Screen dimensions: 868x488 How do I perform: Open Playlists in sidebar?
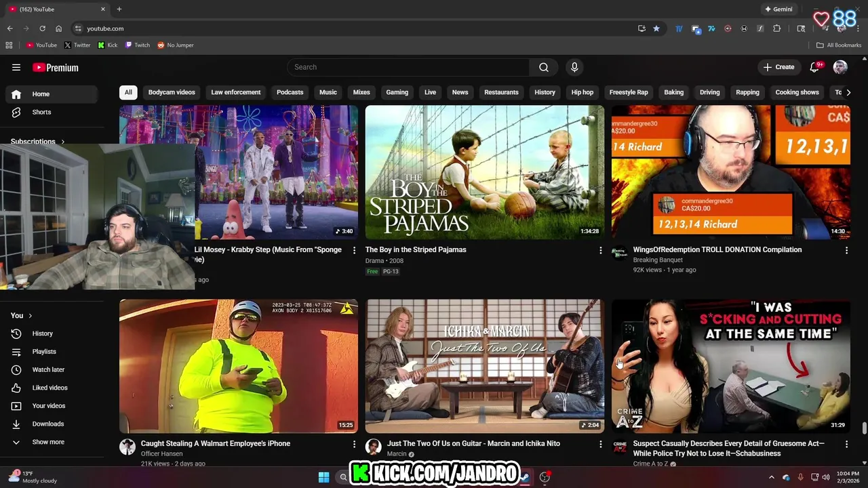click(x=52, y=352)
